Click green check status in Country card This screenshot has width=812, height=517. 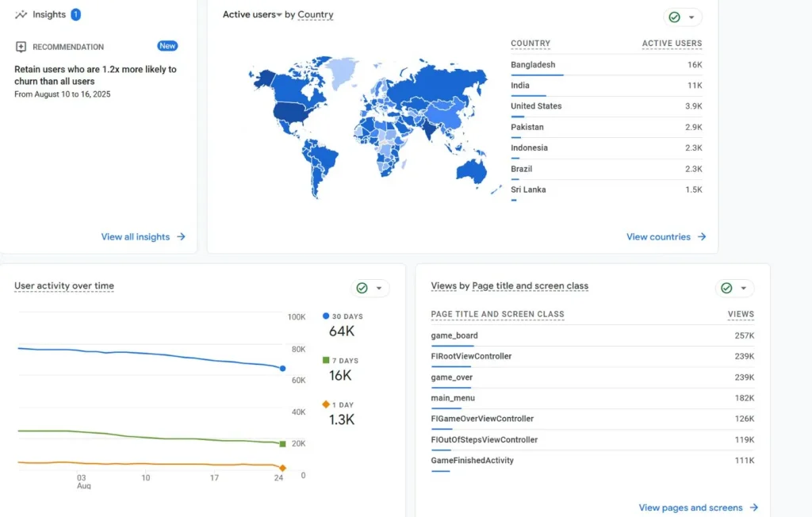pos(674,17)
